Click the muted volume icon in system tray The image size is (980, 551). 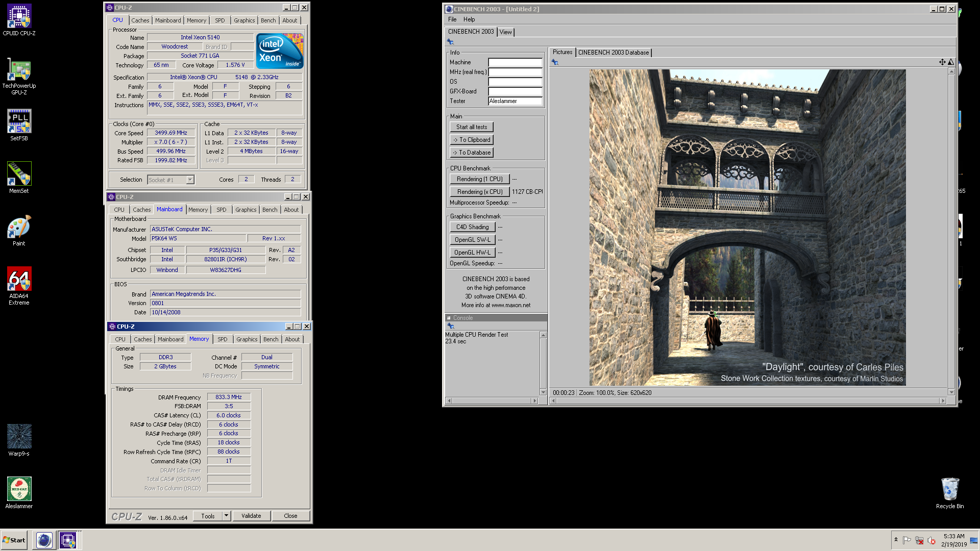point(932,540)
